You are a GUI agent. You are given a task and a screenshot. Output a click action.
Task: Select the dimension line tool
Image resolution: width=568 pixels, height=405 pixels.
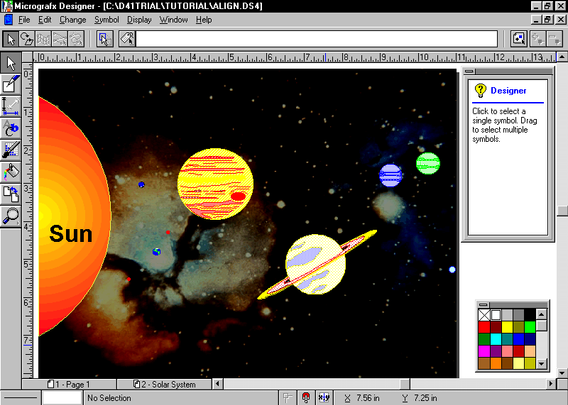pos(11,106)
